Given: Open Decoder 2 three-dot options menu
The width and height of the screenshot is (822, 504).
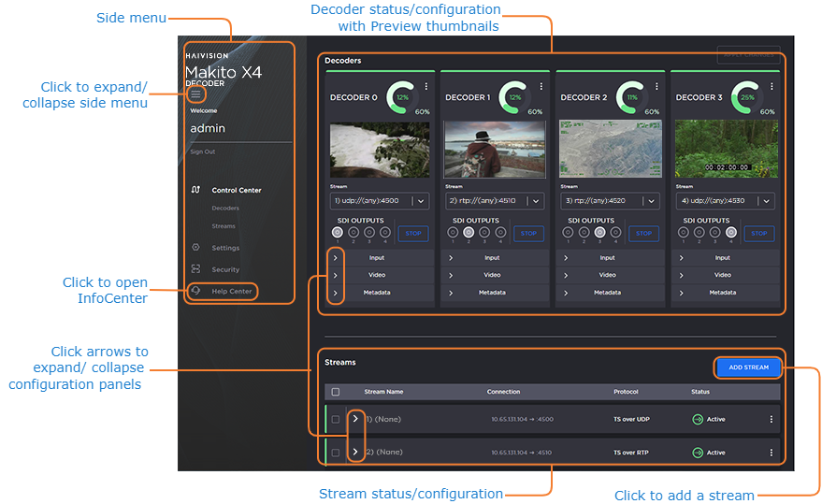Looking at the screenshot, I should click(656, 87).
